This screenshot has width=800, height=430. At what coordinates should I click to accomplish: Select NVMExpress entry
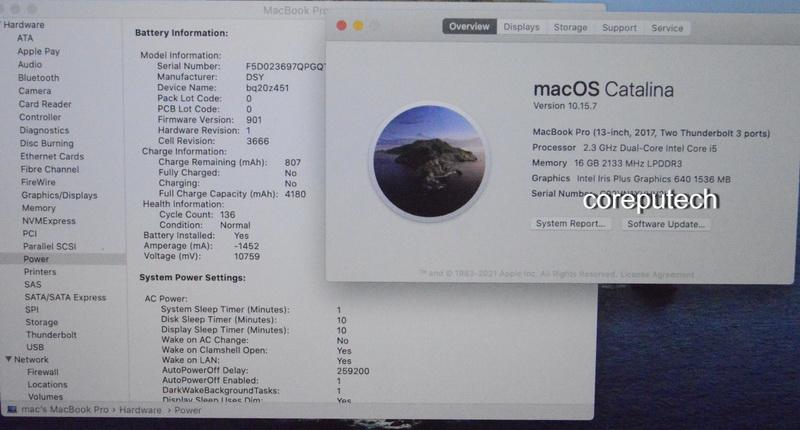coord(48,220)
